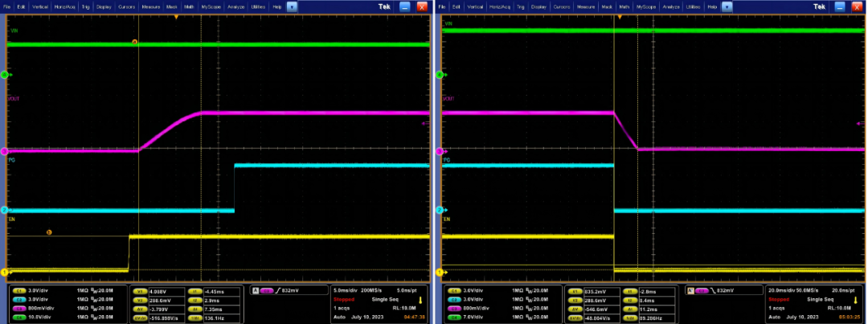Click yellow thermometer status icon in left scope window

point(420,300)
